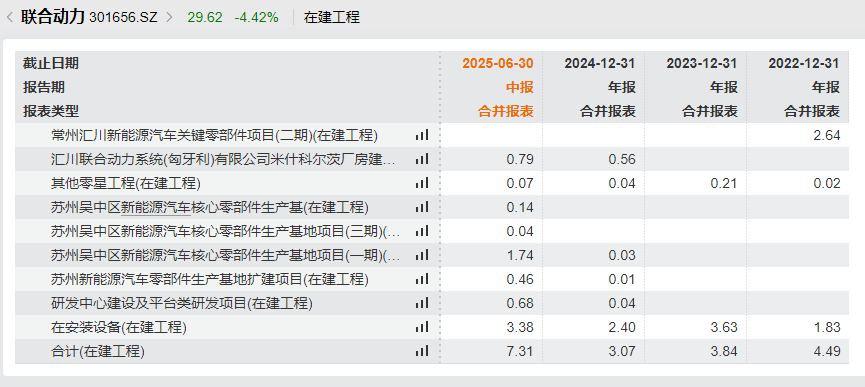Select row 在安装设备(在建工程)
Screen dimensions: 865x387
[431, 327]
